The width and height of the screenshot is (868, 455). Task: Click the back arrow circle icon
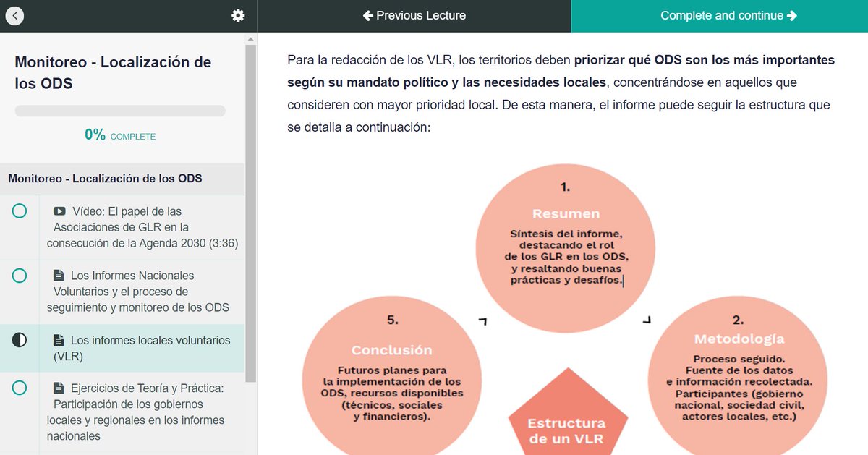click(x=14, y=15)
